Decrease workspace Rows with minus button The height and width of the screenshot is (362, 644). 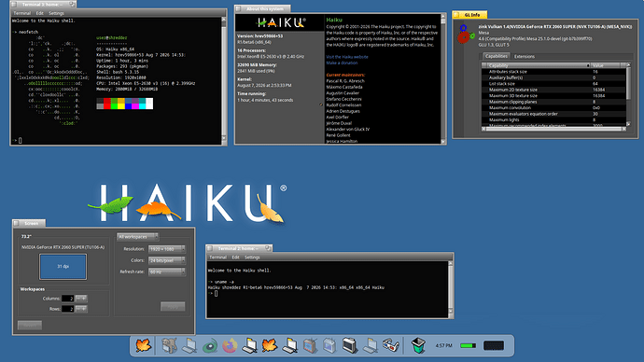[78, 309]
